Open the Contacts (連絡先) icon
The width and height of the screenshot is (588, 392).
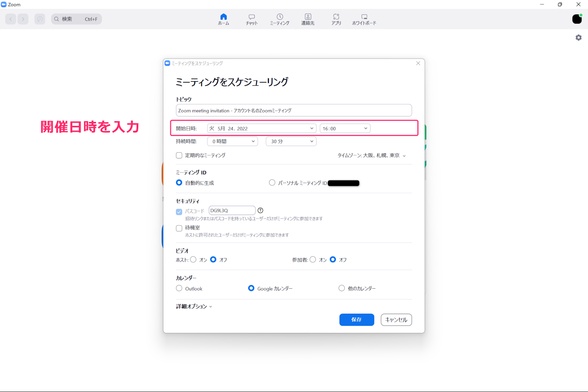308,19
